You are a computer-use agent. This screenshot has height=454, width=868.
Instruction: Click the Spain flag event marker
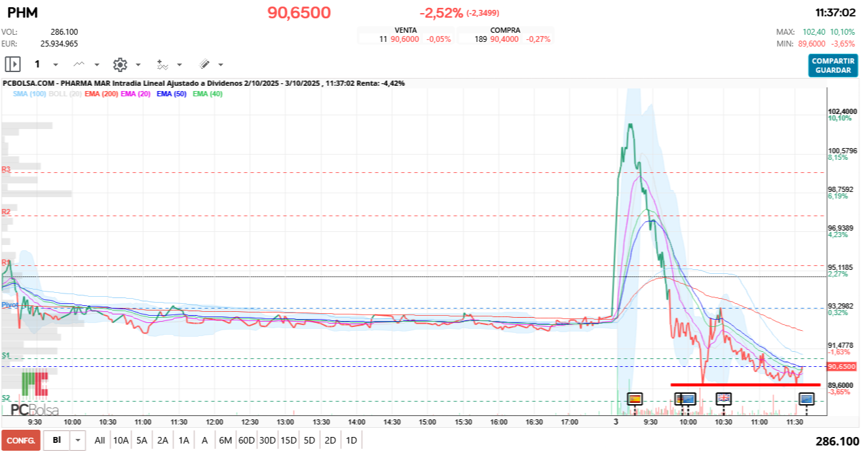click(x=635, y=398)
